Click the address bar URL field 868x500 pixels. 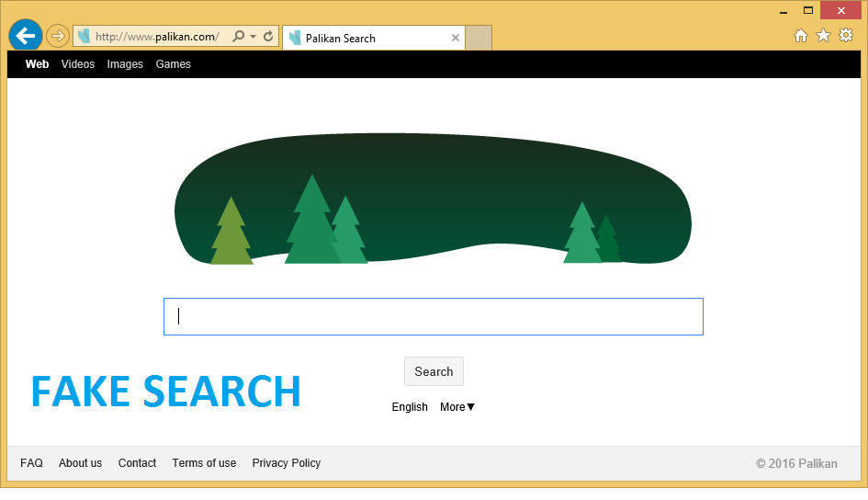pyautogui.click(x=156, y=37)
